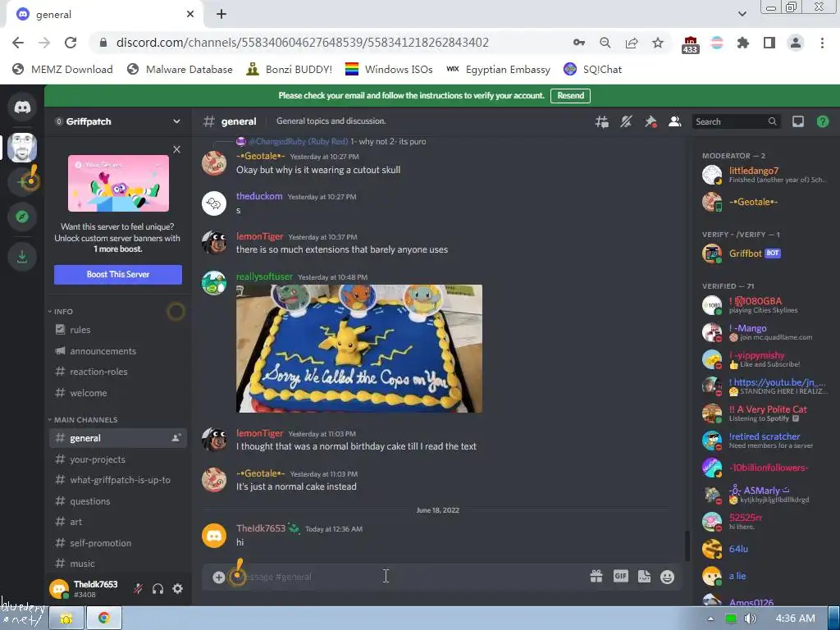
Task: Click create invite icon on general channel
Action: pos(176,438)
